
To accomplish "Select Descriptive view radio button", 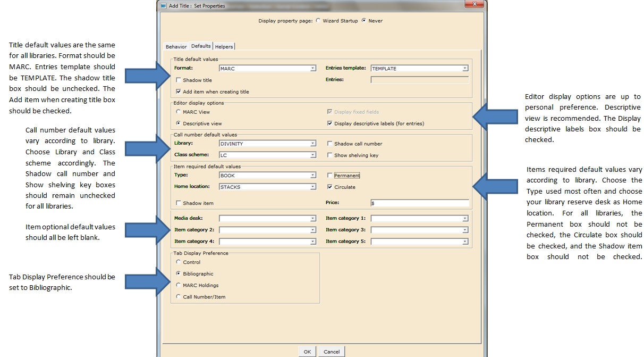I will click(x=178, y=123).
